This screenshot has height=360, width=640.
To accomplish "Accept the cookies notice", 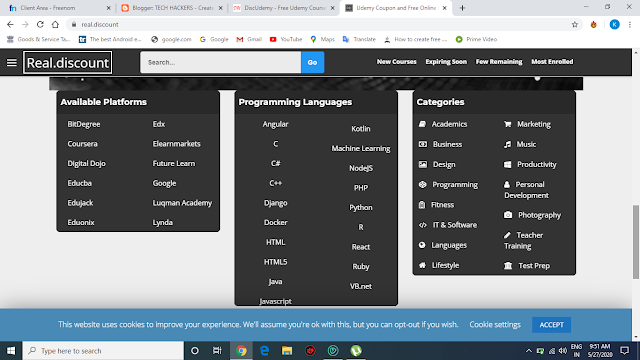I will pos(551,324).
